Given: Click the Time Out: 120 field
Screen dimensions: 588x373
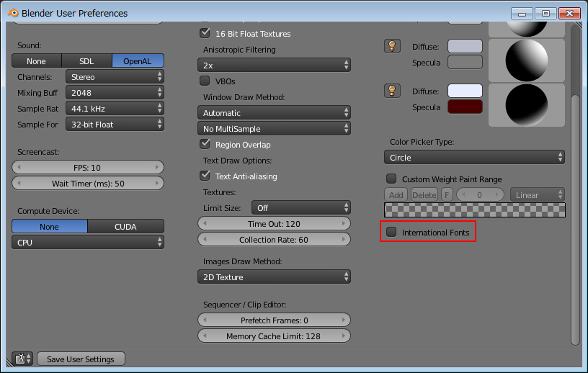Looking at the screenshot, I should (x=274, y=224).
